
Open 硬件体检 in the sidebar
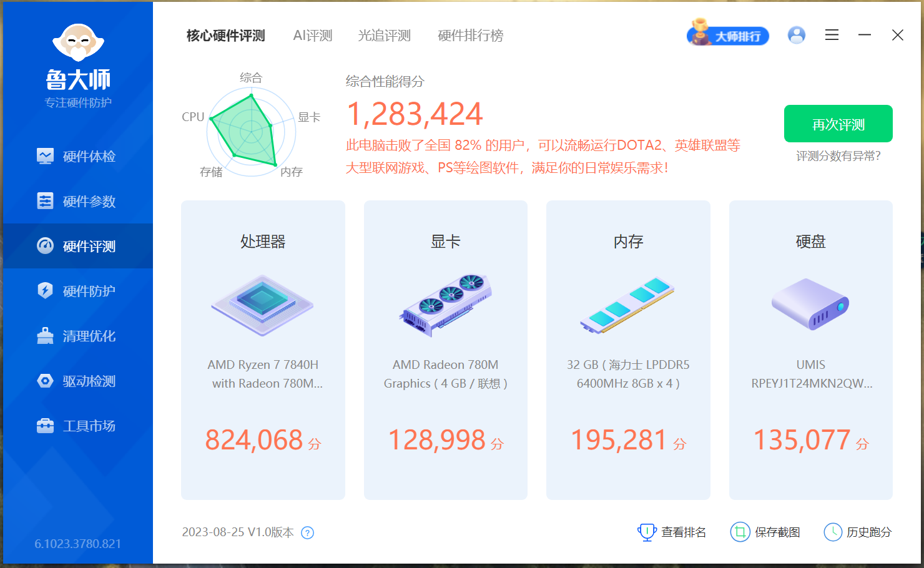[77, 156]
